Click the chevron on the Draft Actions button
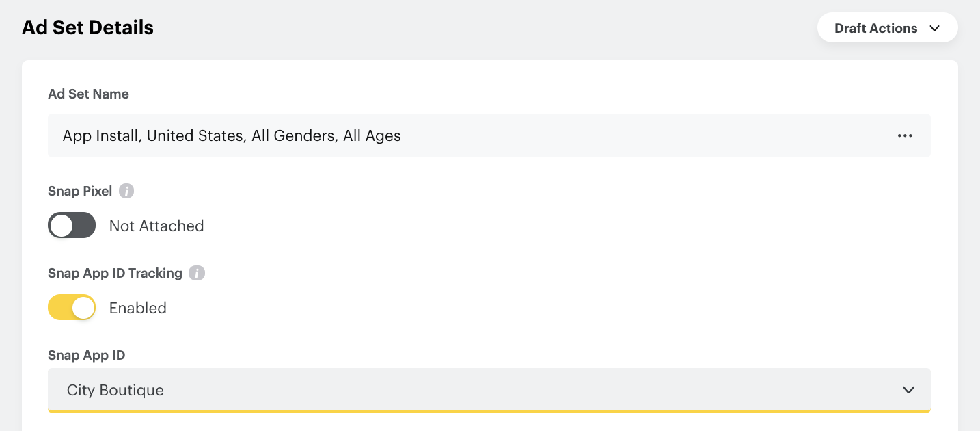The height and width of the screenshot is (431, 980). click(935, 29)
